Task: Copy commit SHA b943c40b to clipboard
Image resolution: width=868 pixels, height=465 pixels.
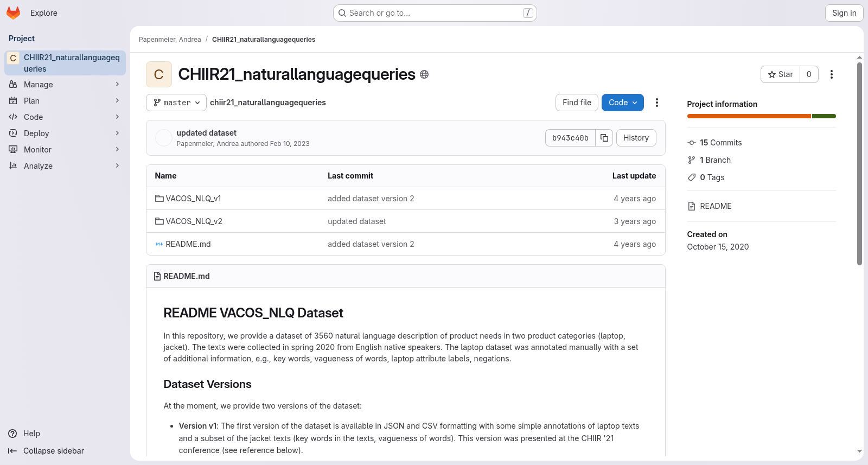Action: tap(604, 138)
